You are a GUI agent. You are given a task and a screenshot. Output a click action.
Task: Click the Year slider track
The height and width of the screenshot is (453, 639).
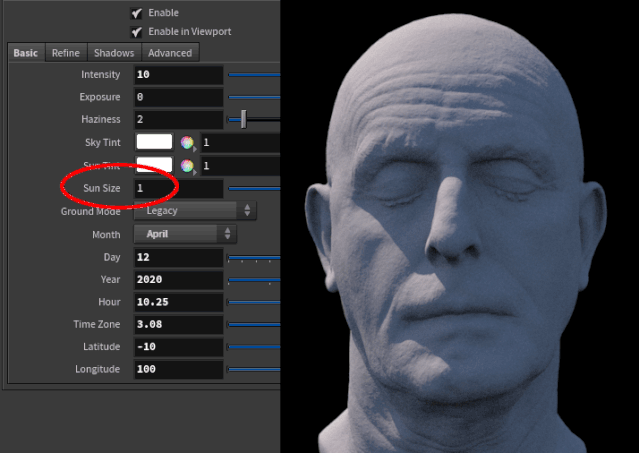(254, 280)
